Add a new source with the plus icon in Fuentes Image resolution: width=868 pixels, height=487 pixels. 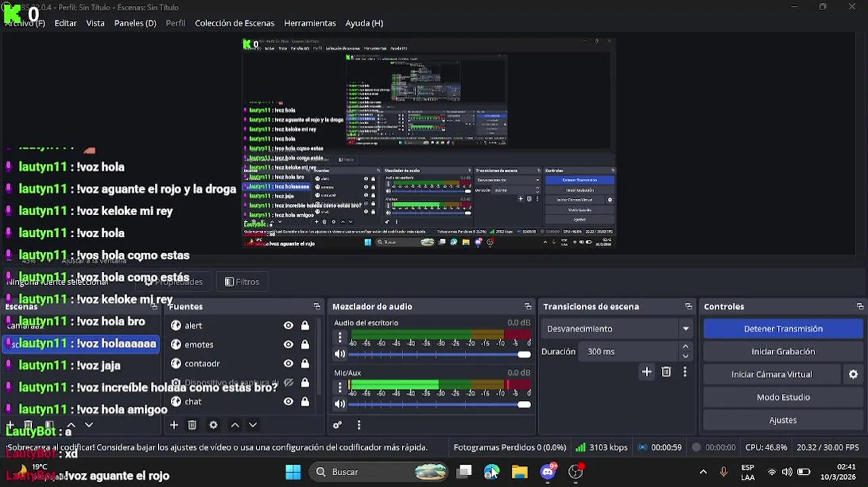[174, 425]
